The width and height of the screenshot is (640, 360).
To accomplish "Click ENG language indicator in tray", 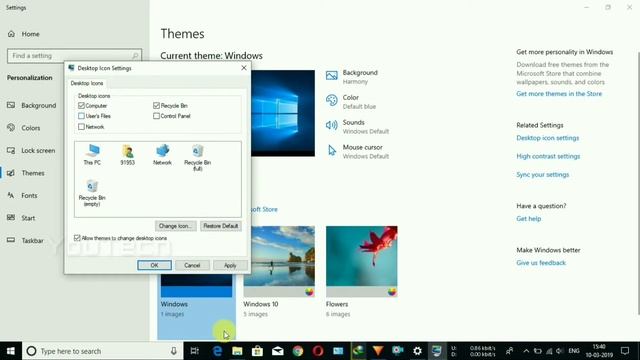I will pos(573,351).
